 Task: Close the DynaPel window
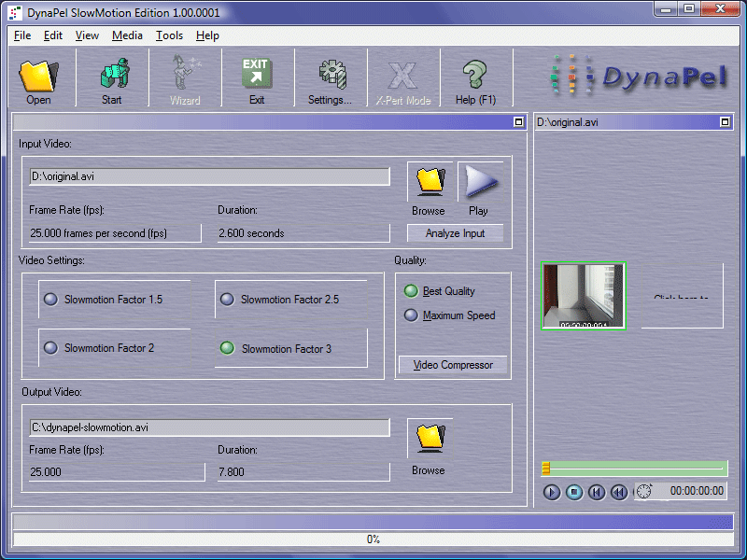(720, 9)
